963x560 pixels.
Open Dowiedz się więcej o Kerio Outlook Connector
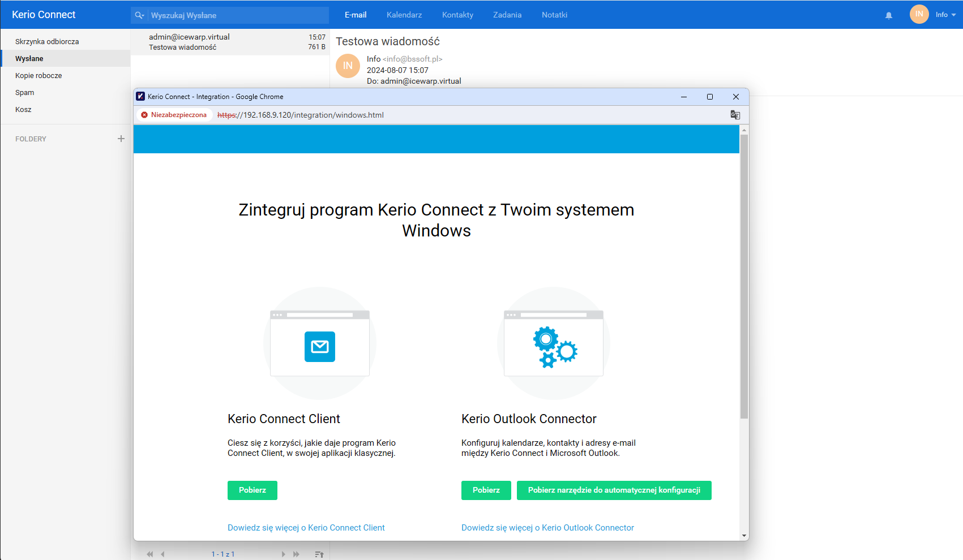tap(547, 528)
